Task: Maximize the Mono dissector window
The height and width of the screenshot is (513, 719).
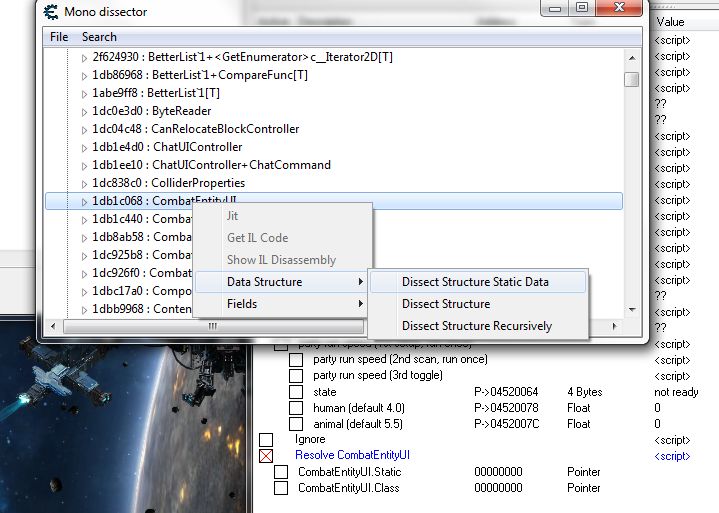Action: click(x=581, y=9)
